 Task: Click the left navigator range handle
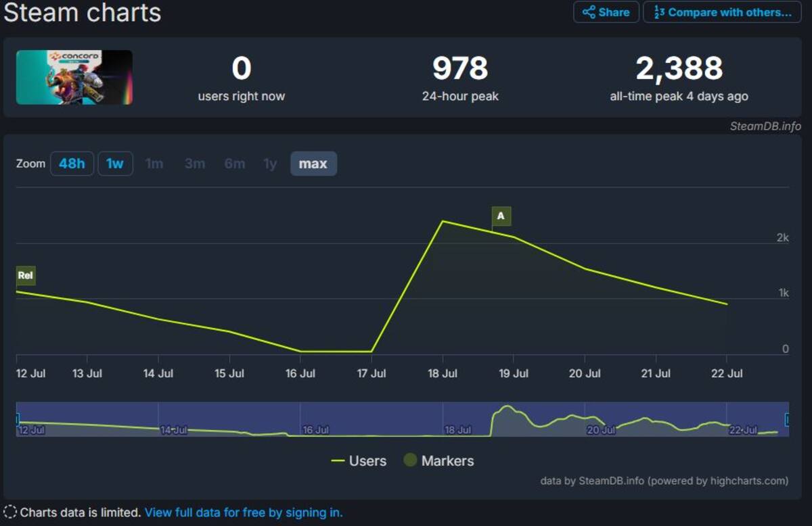pyautogui.click(x=17, y=419)
